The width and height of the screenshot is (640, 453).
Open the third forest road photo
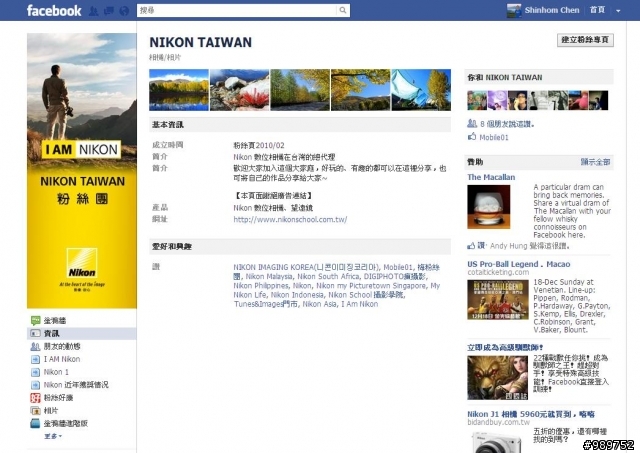(x=300, y=90)
